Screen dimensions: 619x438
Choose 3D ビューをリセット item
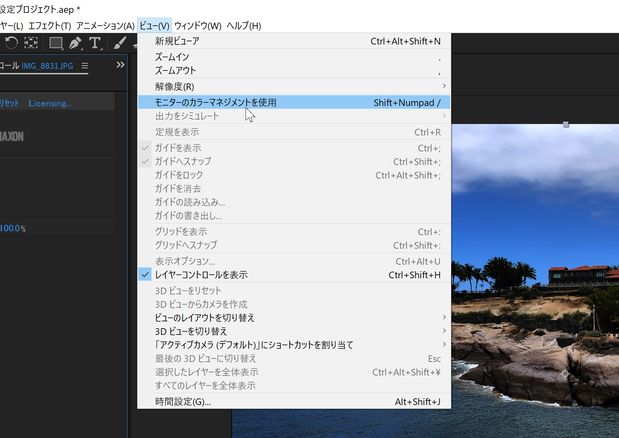[x=294, y=291]
